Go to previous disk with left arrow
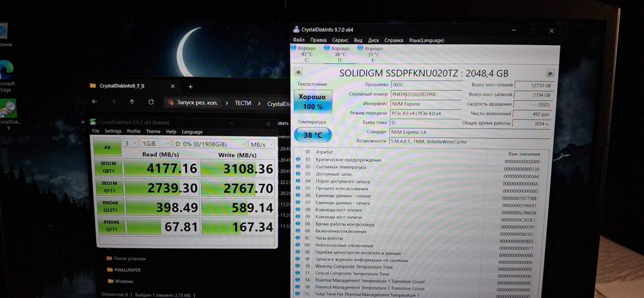The height and width of the screenshot is (298, 644). tap(299, 72)
